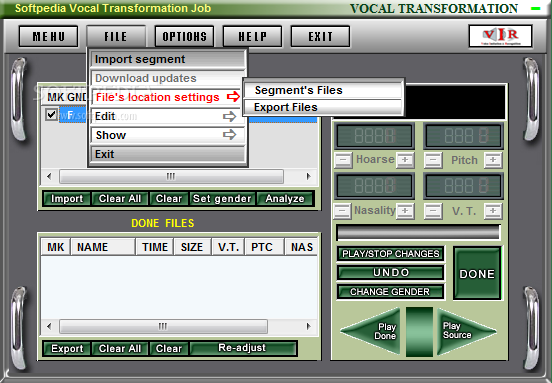Click the Export button under Done Files
This screenshot has width=552, height=383.
pos(67,349)
